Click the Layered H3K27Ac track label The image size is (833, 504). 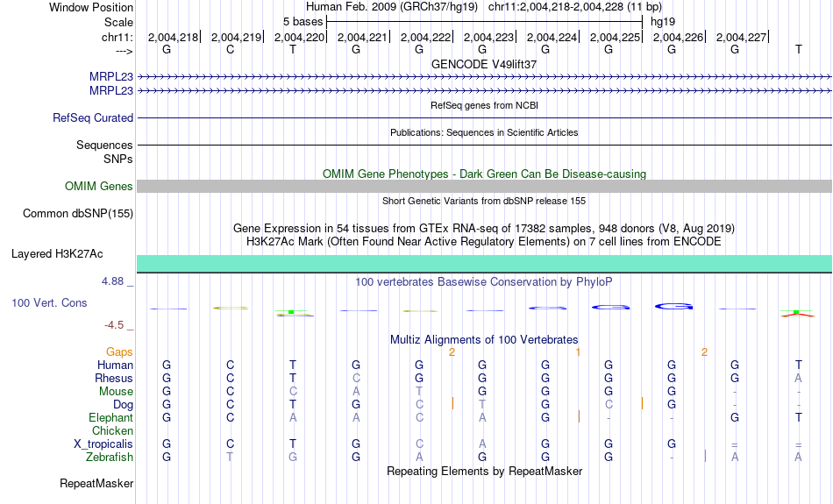tap(57, 254)
